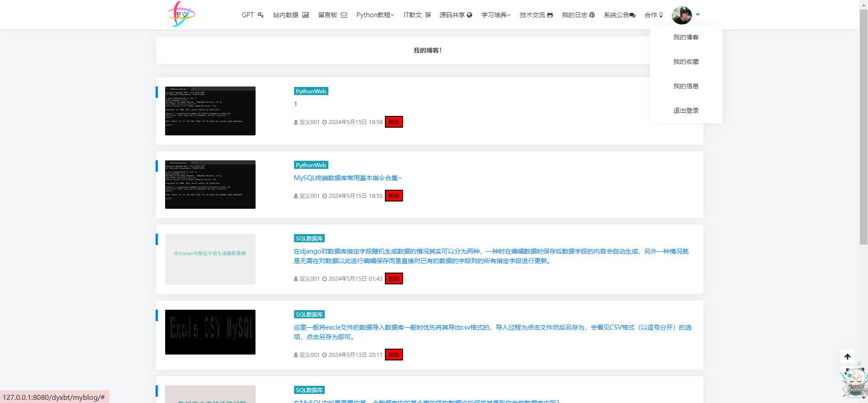
Task: Open the grey thumbnail of the django post
Action: (210, 259)
